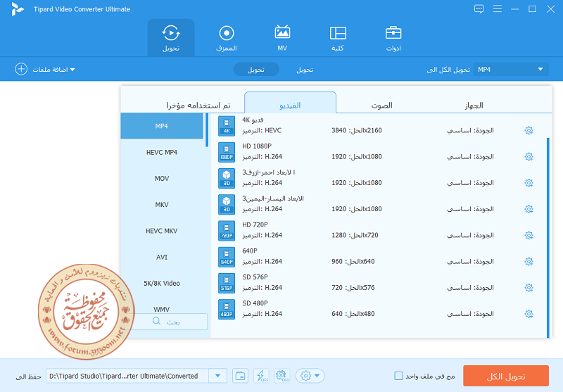Toggle the GPU hardware acceleration OFF icon
The height and width of the screenshot is (392, 563).
pos(282,376)
